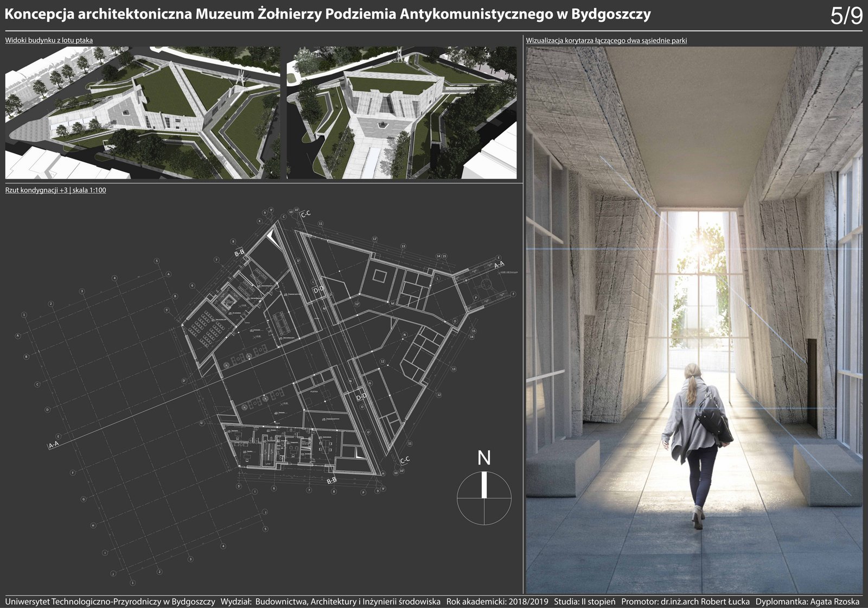
Task: Click the 'Wizualizacja korytarza' heading
Action: tap(607, 40)
